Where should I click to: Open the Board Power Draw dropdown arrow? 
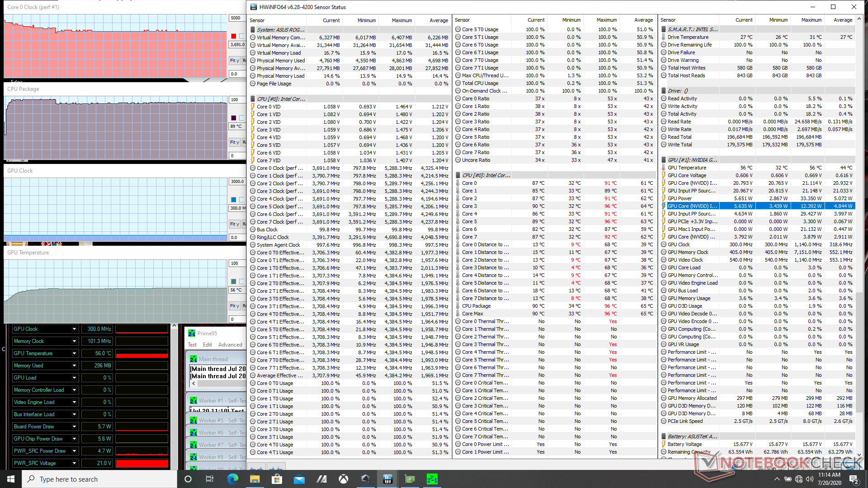74,427
